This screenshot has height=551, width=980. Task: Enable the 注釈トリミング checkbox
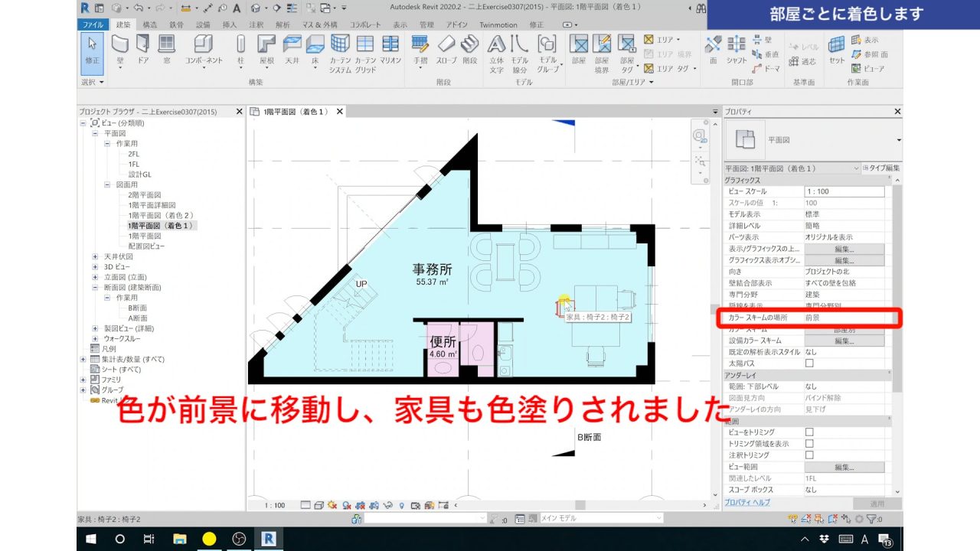tap(809, 454)
